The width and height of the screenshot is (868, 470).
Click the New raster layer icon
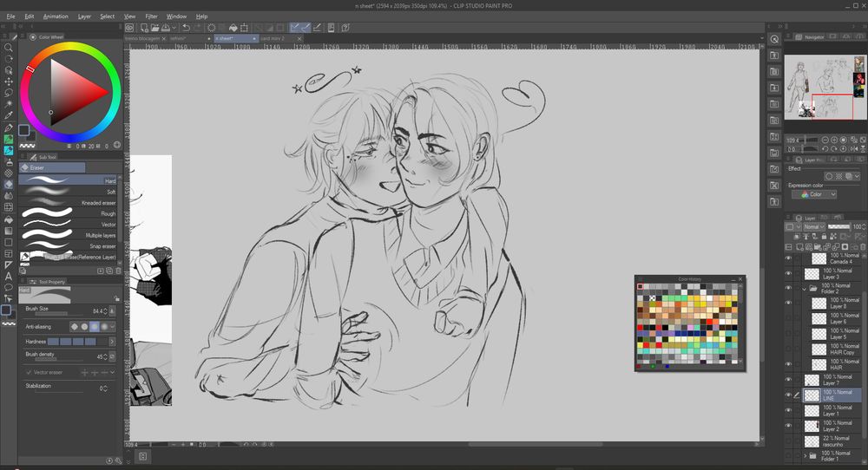pos(799,247)
